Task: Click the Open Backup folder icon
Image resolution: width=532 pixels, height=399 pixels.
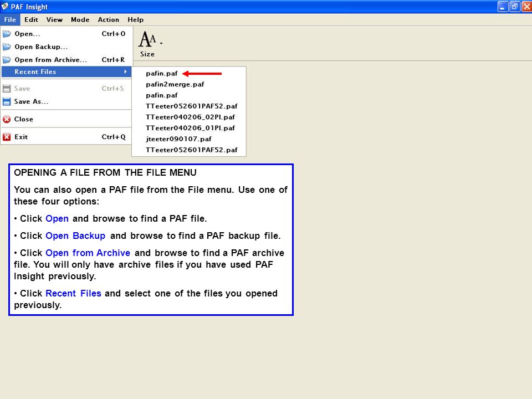Action: 7,47
